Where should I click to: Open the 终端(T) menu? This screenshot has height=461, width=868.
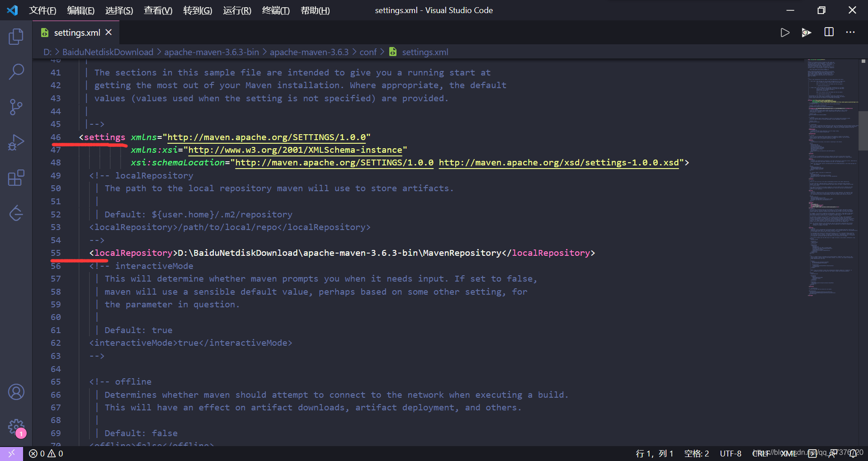click(276, 10)
